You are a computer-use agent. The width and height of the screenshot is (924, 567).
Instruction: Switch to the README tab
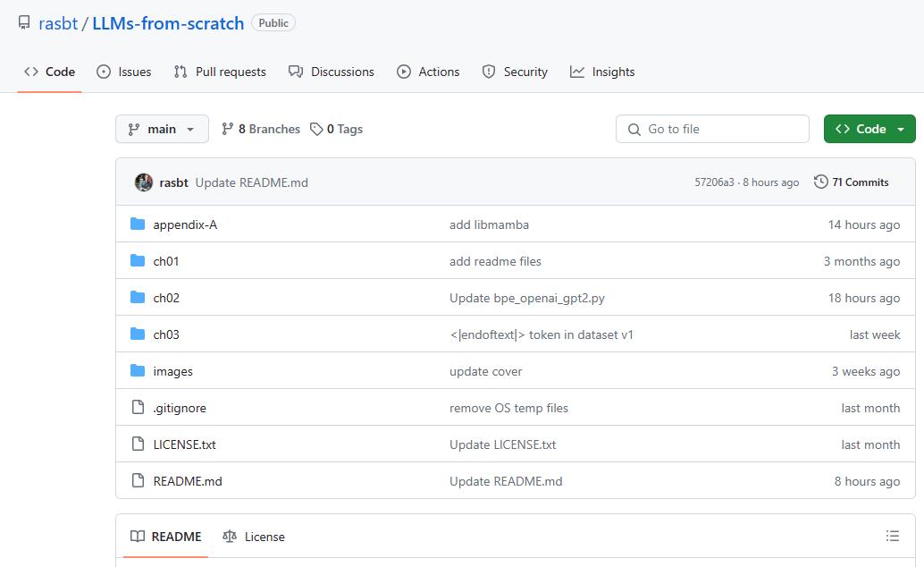(165, 537)
